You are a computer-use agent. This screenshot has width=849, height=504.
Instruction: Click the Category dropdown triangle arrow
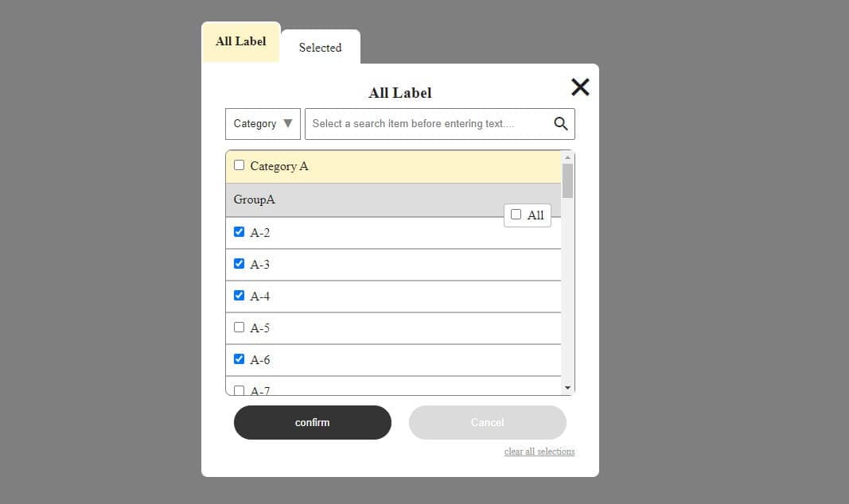(x=288, y=123)
